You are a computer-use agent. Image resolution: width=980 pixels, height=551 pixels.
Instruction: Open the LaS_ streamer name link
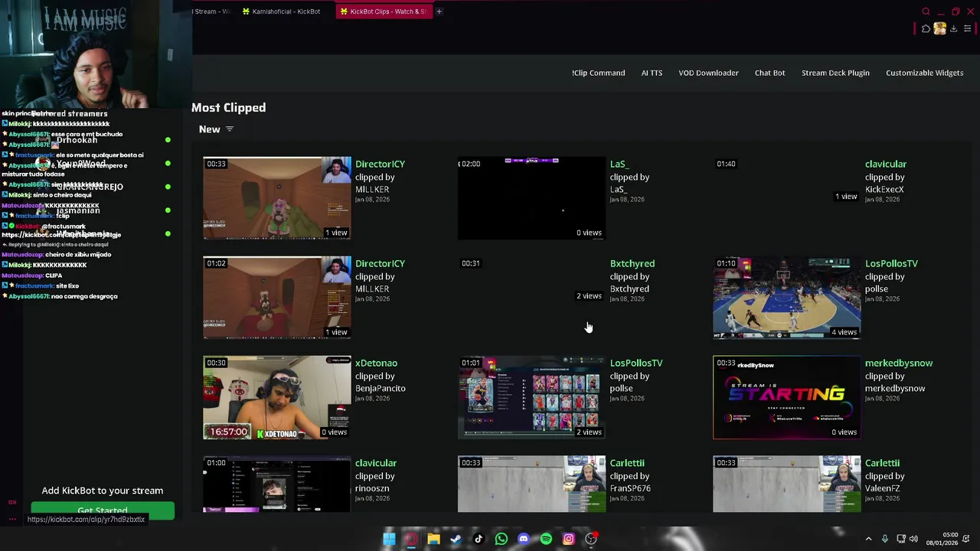click(619, 164)
